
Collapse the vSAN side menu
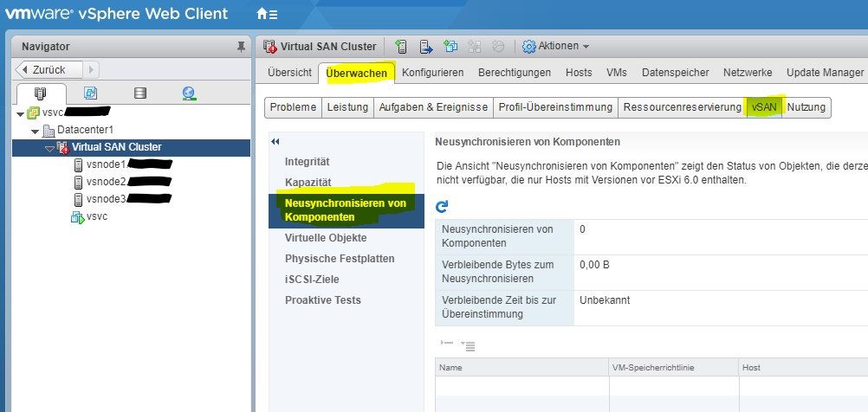[275, 142]
